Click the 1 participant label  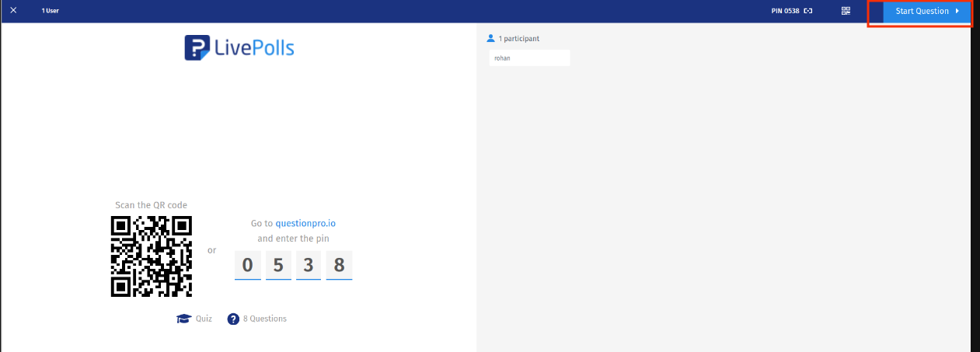pos(519,38)
